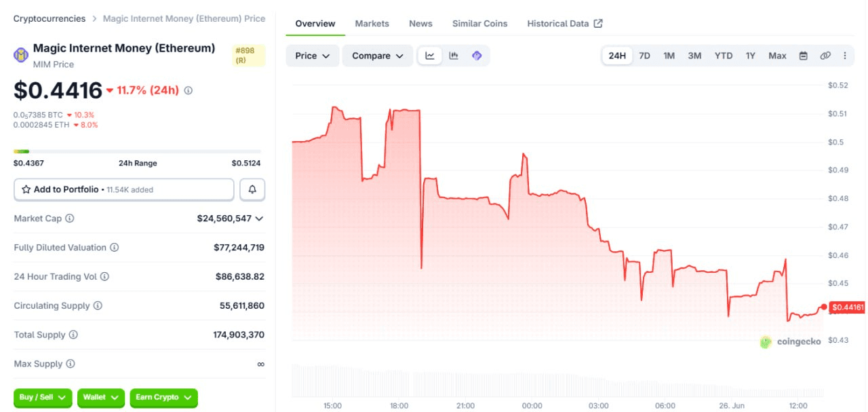The width and height of the screenshot is (868, 412).
Task: Set chart range to Max
Action: (x=777, y=56)
